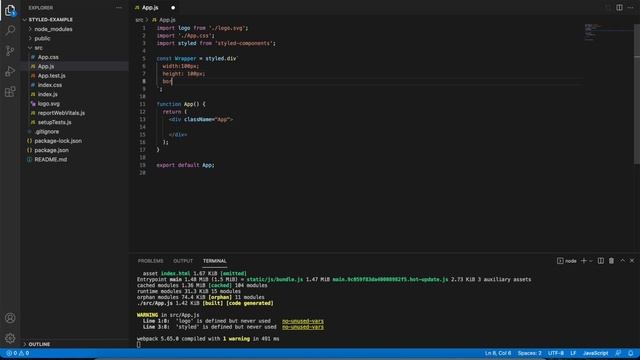This screenshot has height=360, width=640.
Task: Open App.css in the explorer
Action: point(48,57)
